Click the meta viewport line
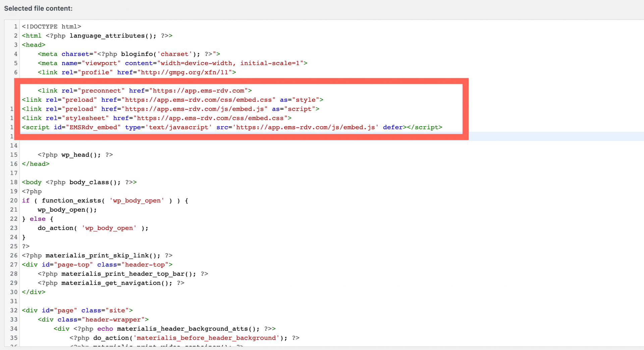The width and height of the screenshot is (644, 350). [x=172, y=63]
